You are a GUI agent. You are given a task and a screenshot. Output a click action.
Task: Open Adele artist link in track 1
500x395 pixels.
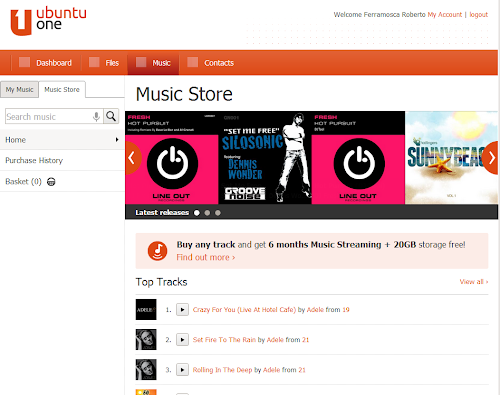coord(315,310)
